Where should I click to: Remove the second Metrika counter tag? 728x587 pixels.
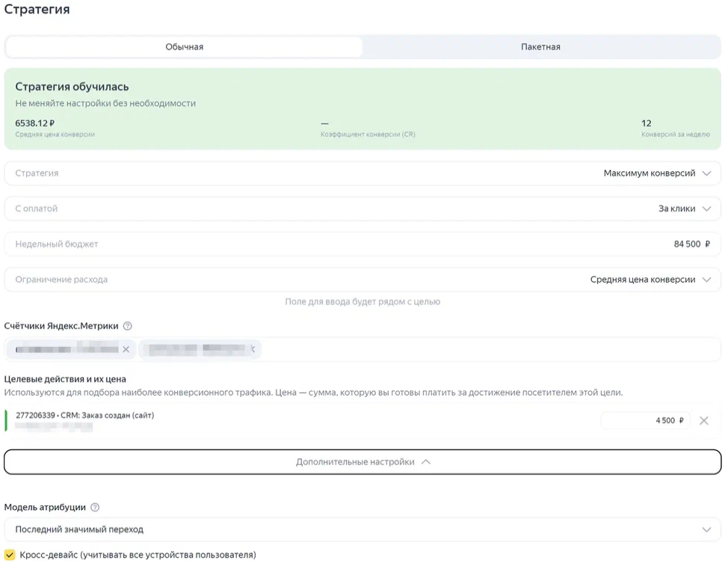tap(253, 348)
